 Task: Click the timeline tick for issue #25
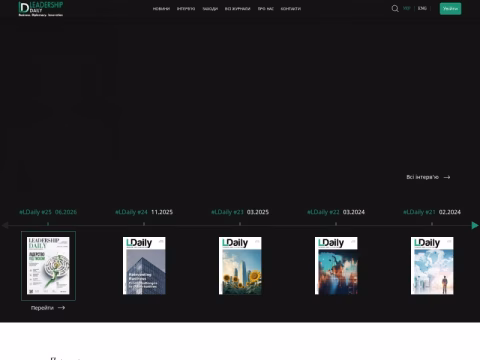coord(48,224)
